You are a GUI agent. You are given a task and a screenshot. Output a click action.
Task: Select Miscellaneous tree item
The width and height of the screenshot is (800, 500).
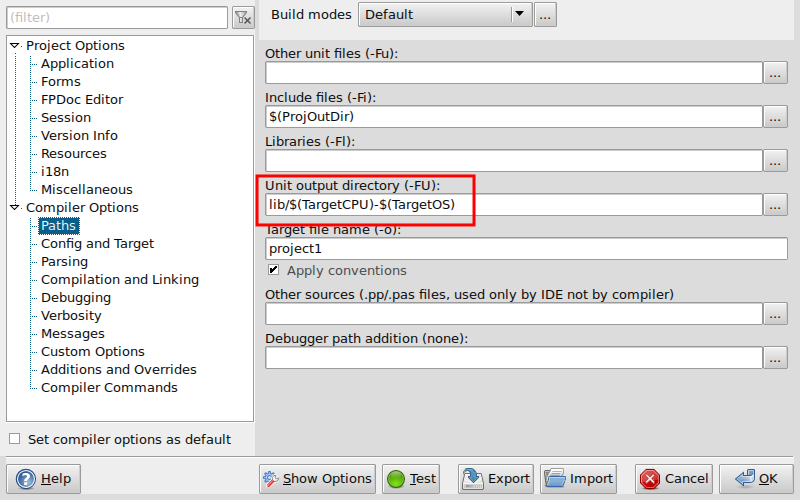coord(87,189)
